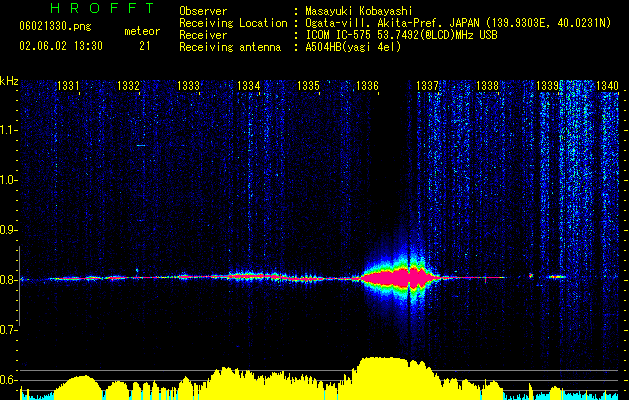This screenshot has height=400, width=629.
Task: Click the Observer label
Action: click(203, 11)
